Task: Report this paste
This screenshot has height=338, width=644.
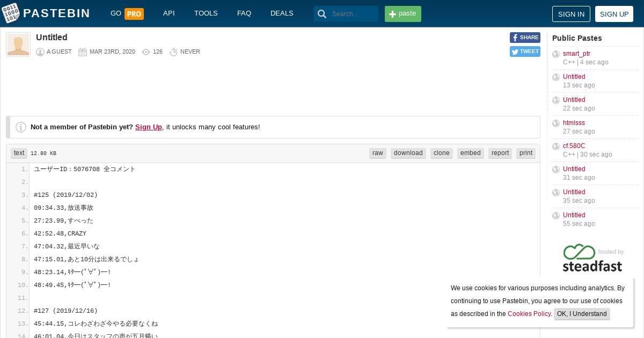Action: pyautogui.click(x=500, y=153)
